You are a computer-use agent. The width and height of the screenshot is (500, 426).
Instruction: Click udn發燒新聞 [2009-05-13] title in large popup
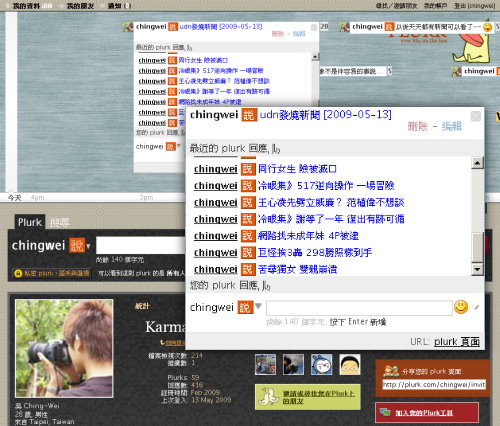point(326,115)
